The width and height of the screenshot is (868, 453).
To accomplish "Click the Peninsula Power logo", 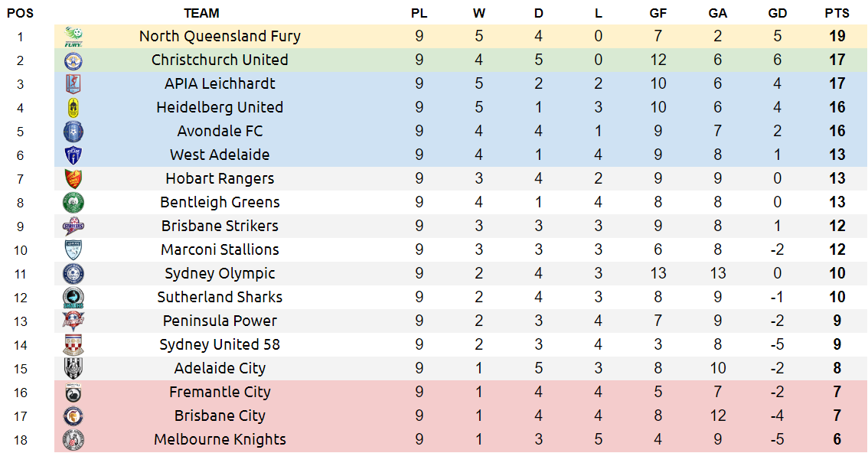I will tap(73, 321).
